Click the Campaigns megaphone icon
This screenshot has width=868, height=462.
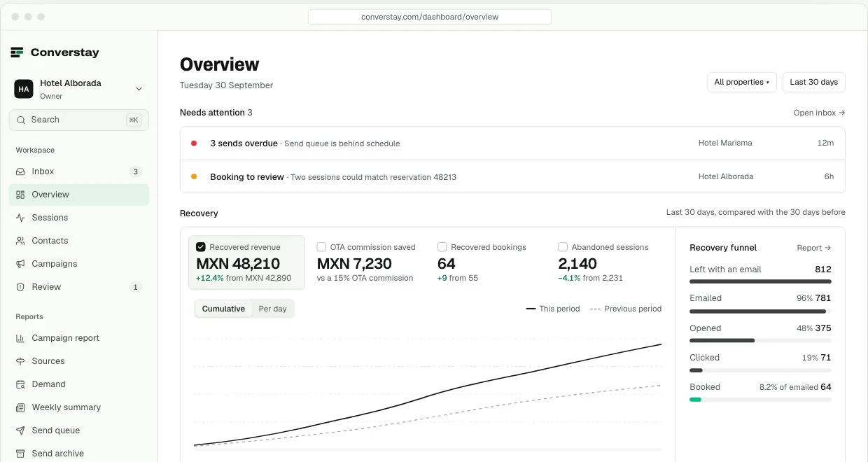coord(20,264)
